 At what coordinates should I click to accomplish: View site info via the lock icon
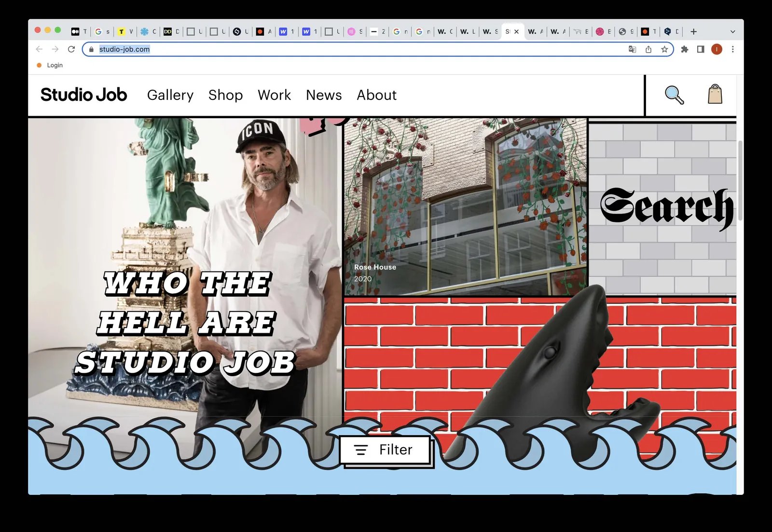[x=91, y=49]
